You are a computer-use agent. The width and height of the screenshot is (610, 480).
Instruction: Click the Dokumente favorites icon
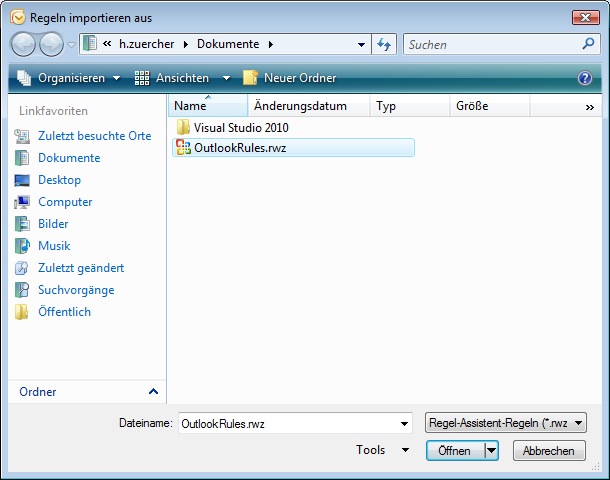(22, 158)
